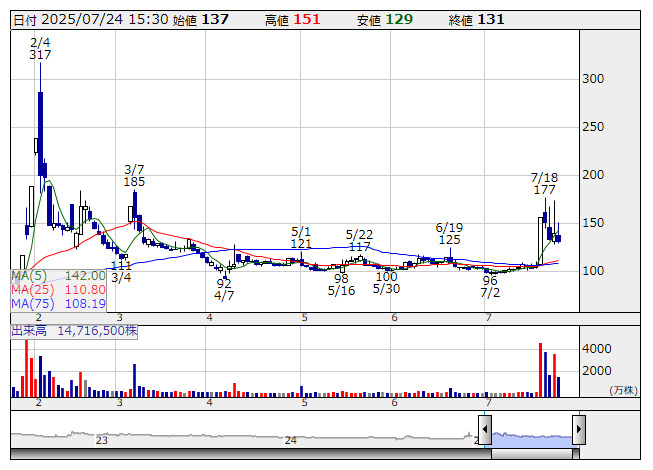Click the left range slider handle arrow

coord(484,431)
